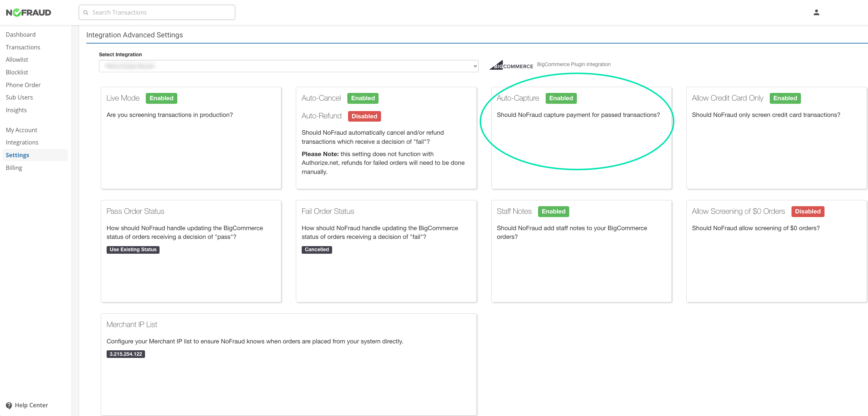868x416 pixels.
Task: Click the NoFraud logo
Action: [x=28, y=12]
